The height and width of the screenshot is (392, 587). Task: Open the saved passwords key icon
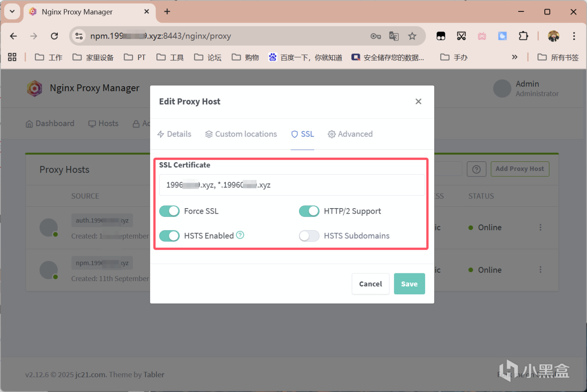coord(376,36)
